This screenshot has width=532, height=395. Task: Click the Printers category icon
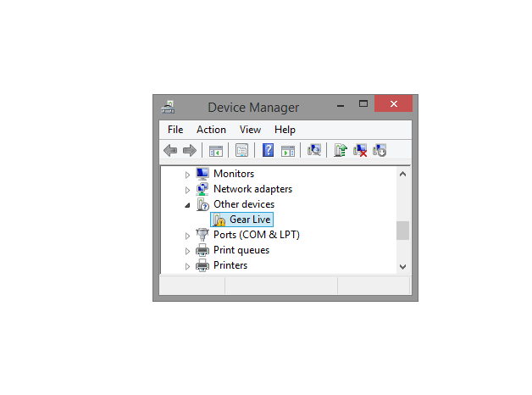pos(202,265)
